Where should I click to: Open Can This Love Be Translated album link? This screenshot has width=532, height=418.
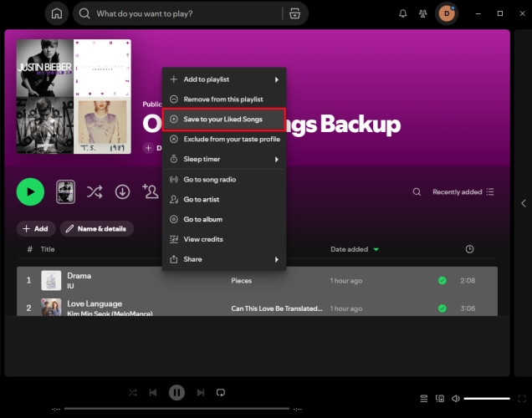click(x=277, y=308)
